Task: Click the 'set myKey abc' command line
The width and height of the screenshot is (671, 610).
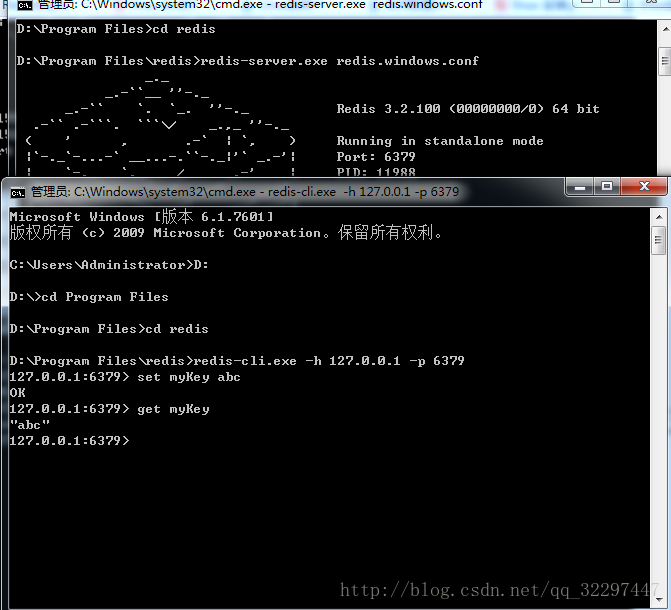Action: (125, 377)
